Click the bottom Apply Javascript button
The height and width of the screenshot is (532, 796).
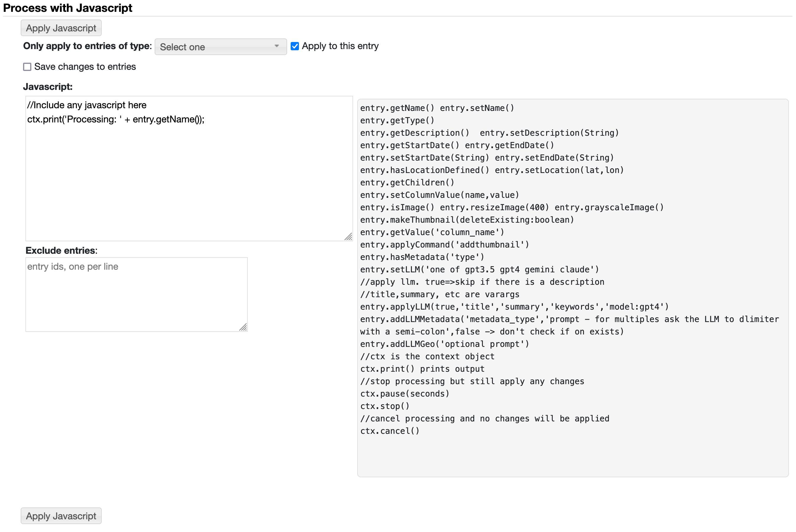61,516
